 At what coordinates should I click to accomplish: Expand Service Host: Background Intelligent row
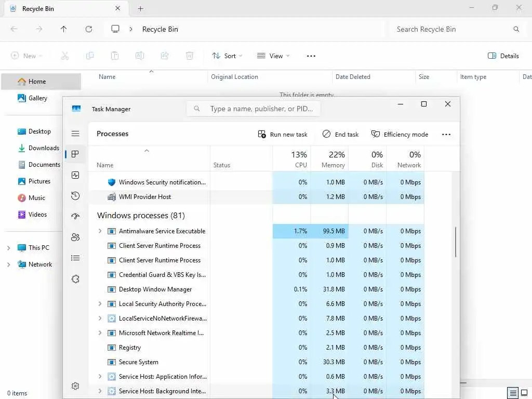pos(100,391)
